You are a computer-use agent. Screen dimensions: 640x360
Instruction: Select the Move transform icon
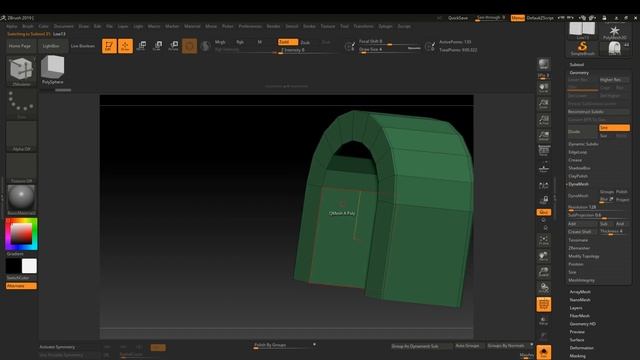[142, 46]
